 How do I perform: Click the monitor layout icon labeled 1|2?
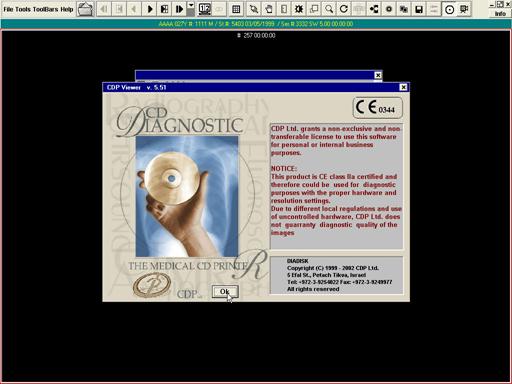coord(204,9)
